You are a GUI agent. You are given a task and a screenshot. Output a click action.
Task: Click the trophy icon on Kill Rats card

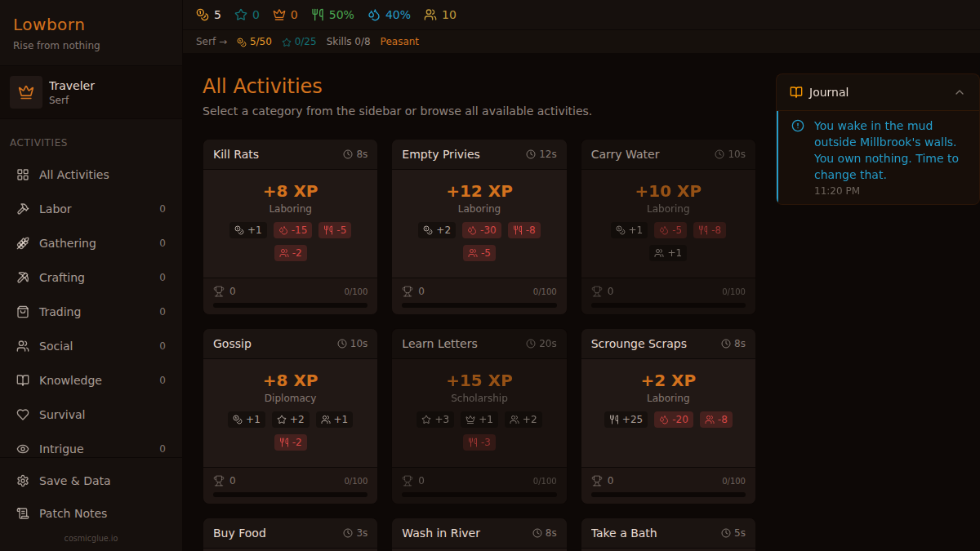219,291
